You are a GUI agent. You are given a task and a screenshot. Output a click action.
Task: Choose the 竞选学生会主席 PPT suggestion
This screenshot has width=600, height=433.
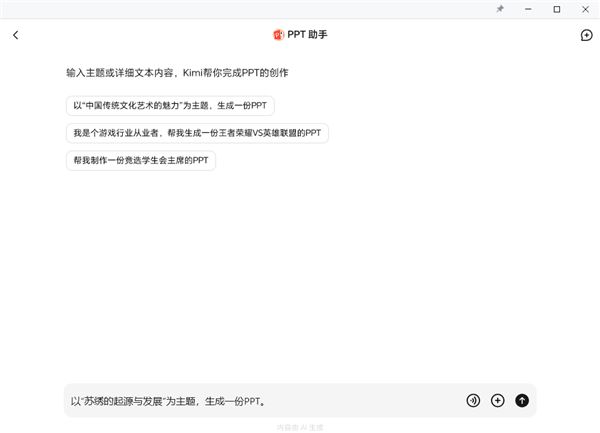(x=141, y=160)
